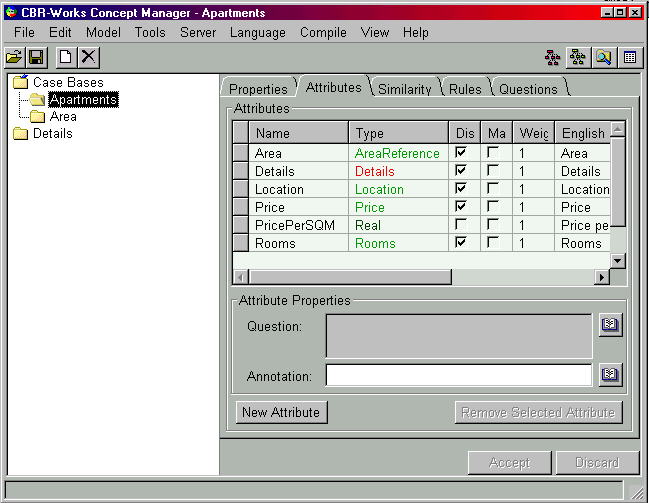
Task: Click the green hierarchy tree toolbar icon
Action: click(x=578, y=58)
